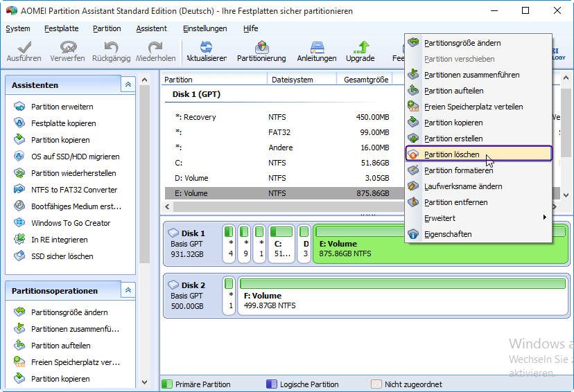This screenshot has width=574, height=392.
Task: Click sidebar scrollbar up arrow
Action: click(145, 80)
